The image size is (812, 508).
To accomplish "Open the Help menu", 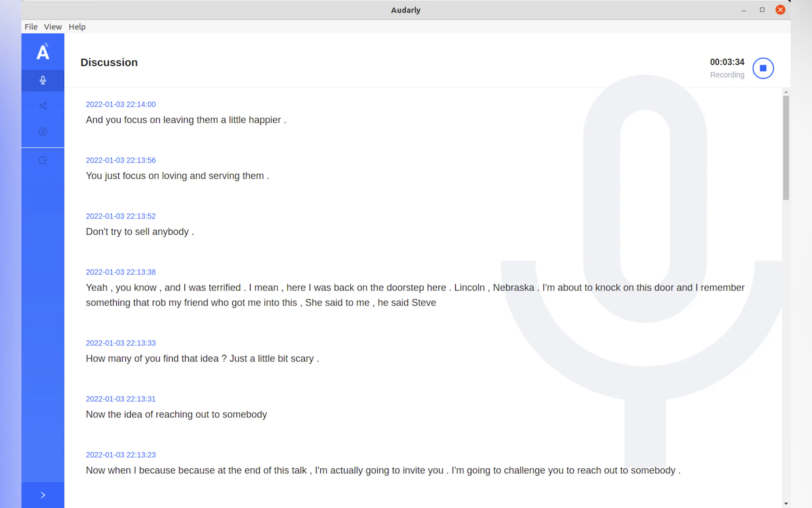I will coord(77,27).
